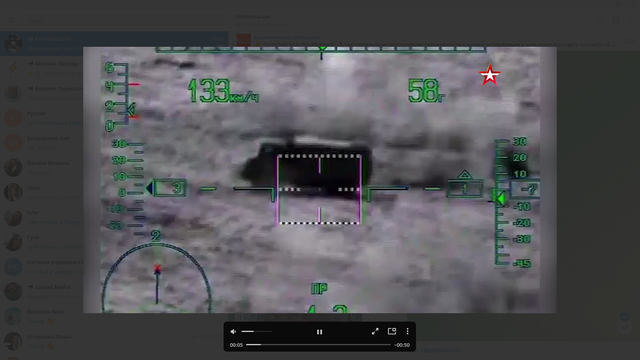Viewport: 640px width, 360px height.
Task: Click the video frame in the viewer
Action: pyautogui.click(x=320, y=180)
